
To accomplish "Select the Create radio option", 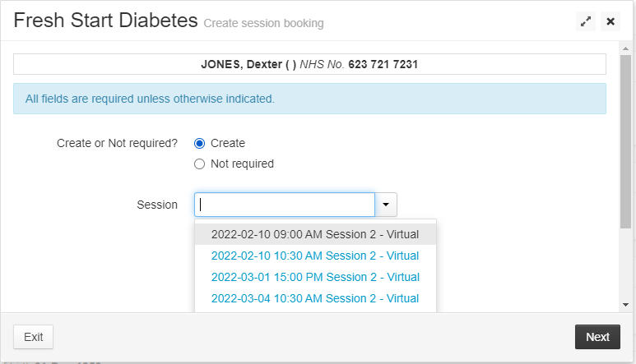I will click(199, 143).
